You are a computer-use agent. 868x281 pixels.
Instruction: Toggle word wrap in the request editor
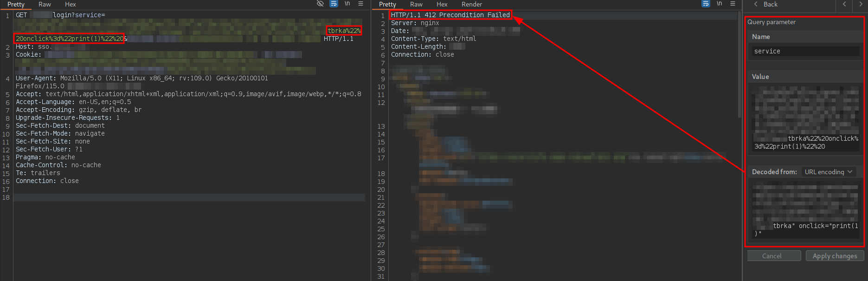[x=334, y=4]
